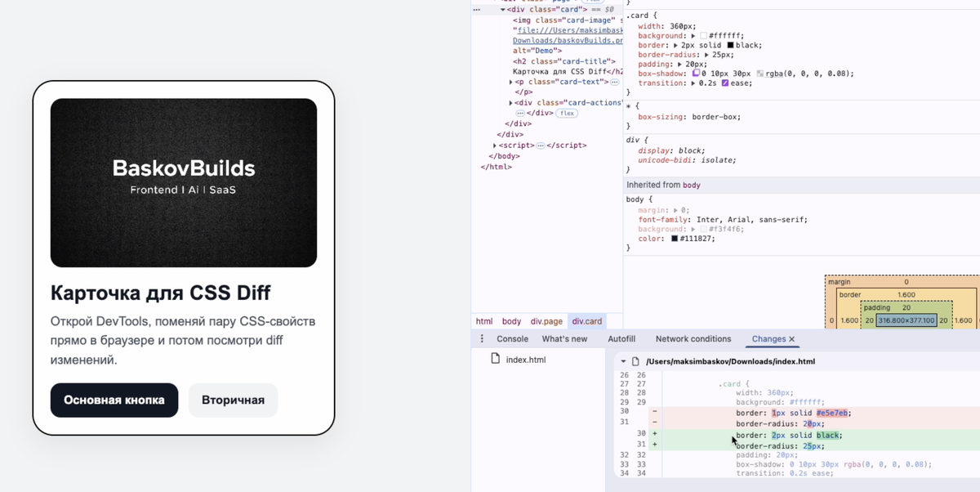
Task: Expand the div class="card-actions" node
Action: point(511,103)
